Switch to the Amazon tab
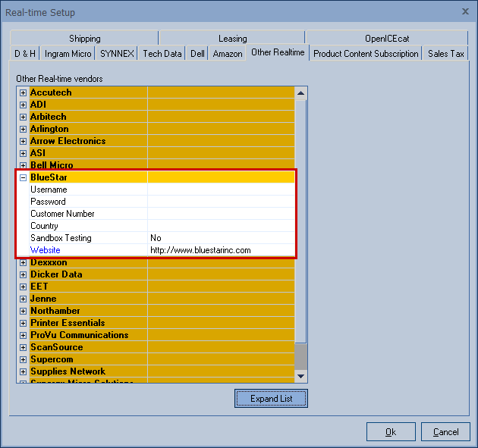Viewport: 478px width, 448px height. 228,54
